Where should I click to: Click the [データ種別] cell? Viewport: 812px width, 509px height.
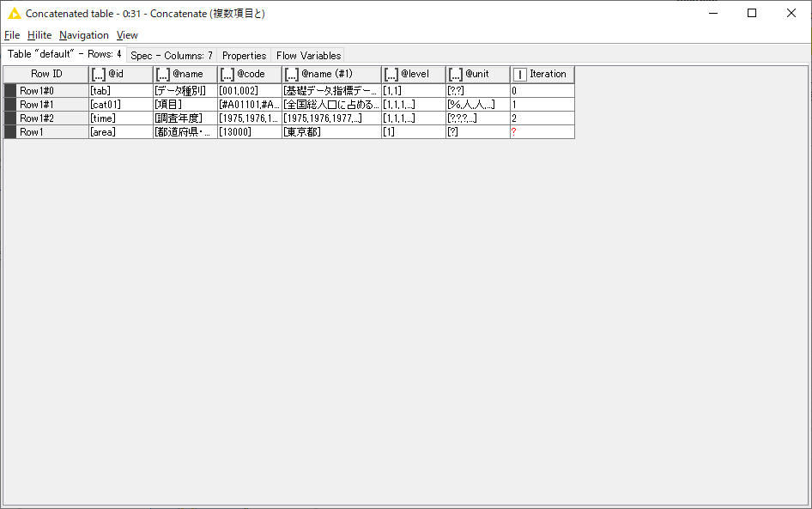click(185, 91)
